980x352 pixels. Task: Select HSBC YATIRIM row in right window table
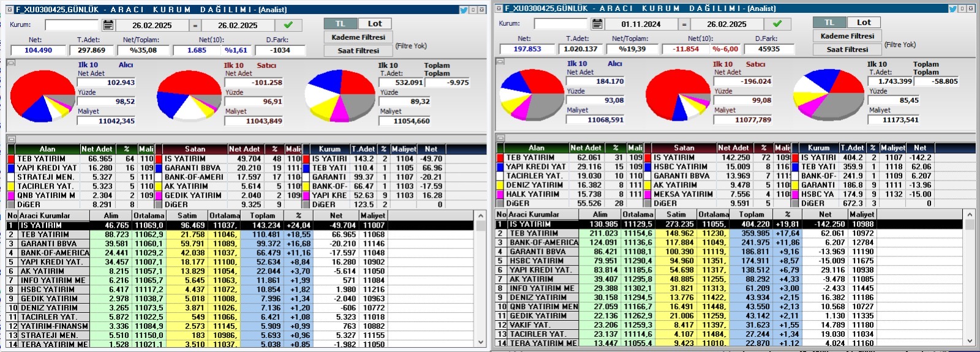click(x=729, y=261)
